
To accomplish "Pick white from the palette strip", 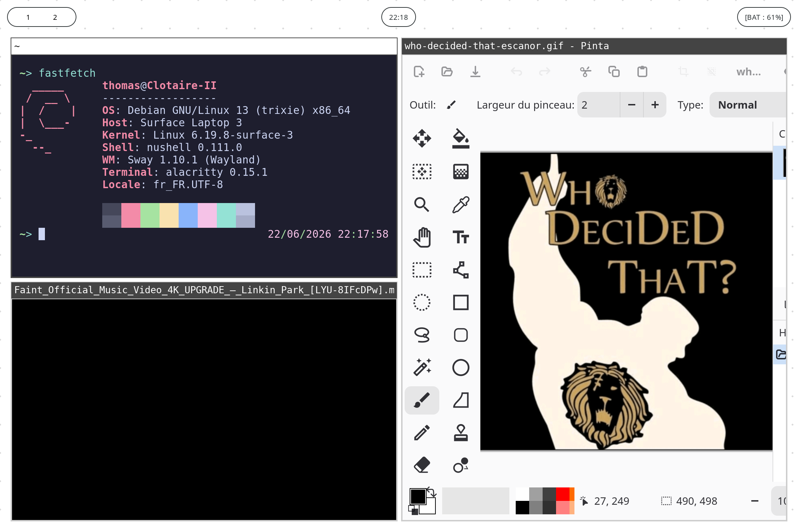I will tap(522, 494).
